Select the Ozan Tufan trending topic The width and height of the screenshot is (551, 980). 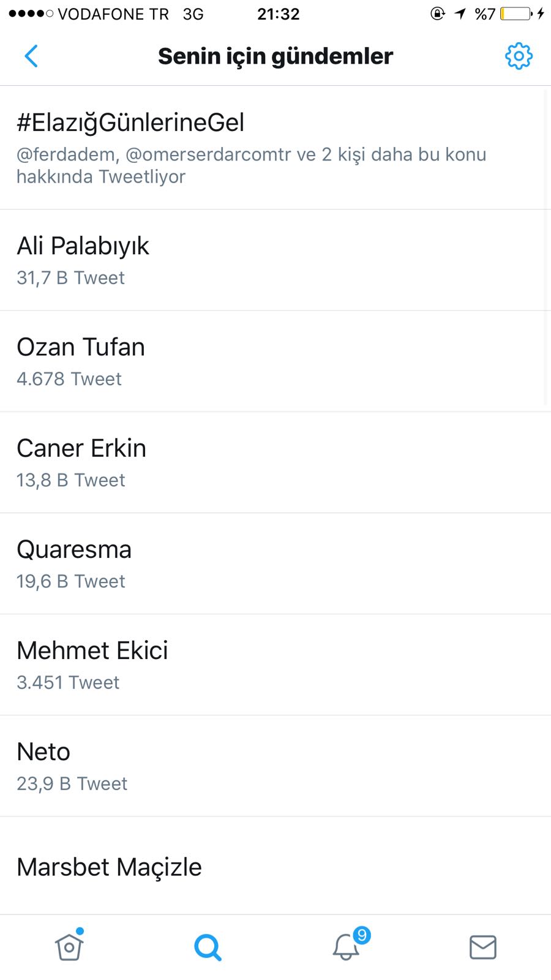point(81,347)
